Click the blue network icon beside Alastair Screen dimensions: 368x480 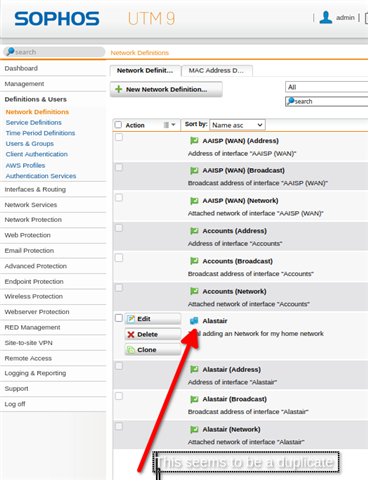click(x=194, y=321)
